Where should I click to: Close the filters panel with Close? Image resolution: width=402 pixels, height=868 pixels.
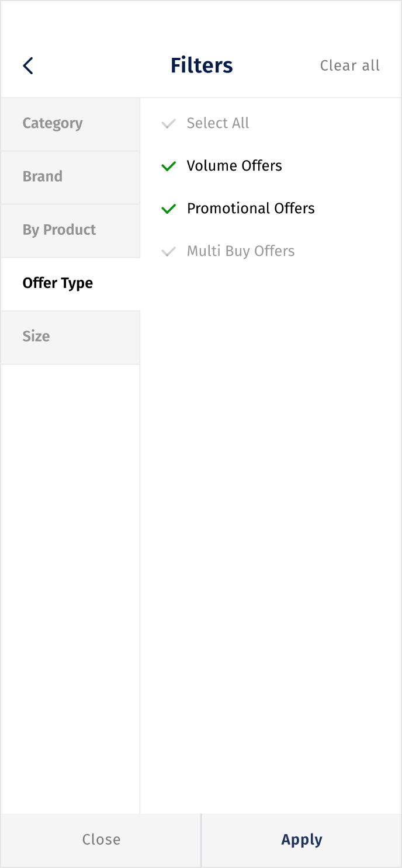(x=101, y=840)
